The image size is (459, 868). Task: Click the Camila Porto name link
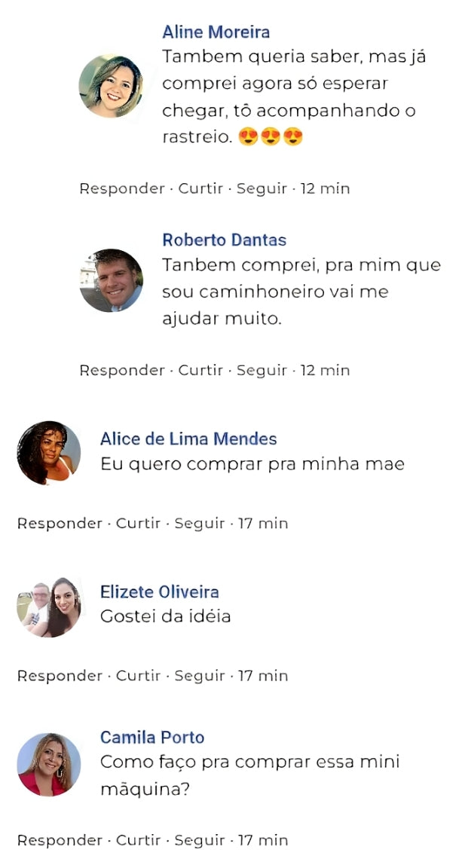[x=152, y=738]
